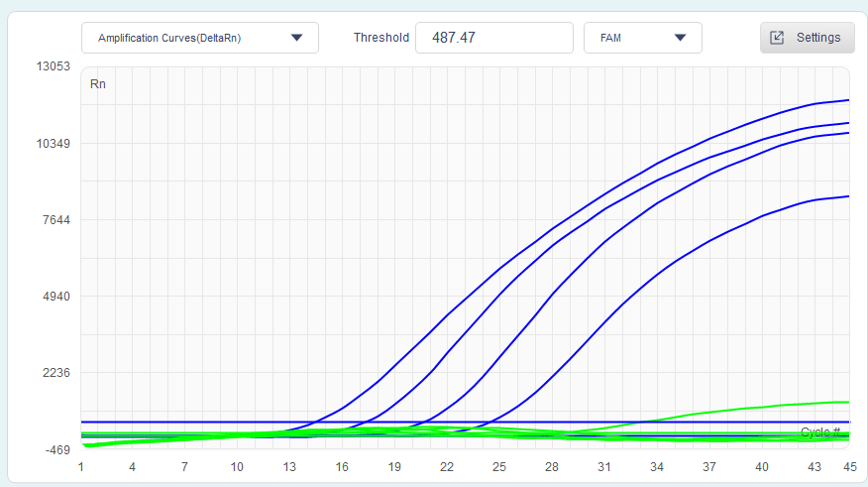Click the Threshold value field showing 487.47
Viewport: 868px width, 487px height.
tap(493, 38)
